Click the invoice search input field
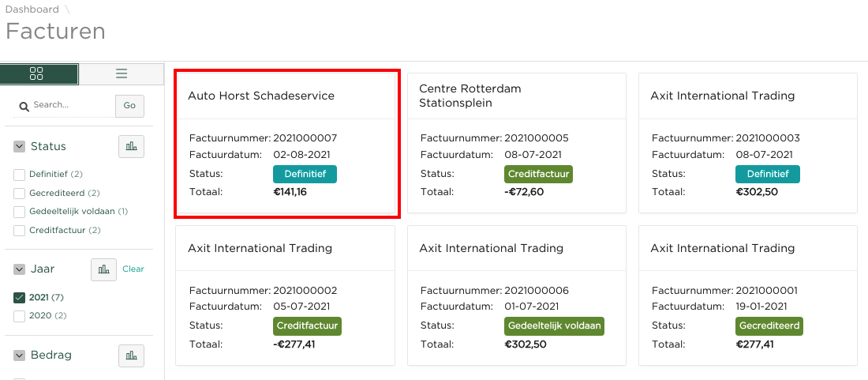The width and height of the screenshot is (868, 380). (x=71, y=105)
